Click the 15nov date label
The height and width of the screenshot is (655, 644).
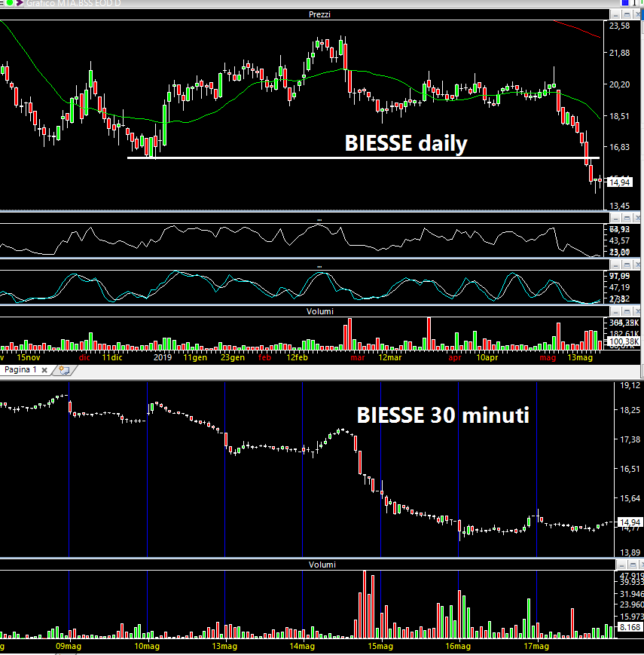click(29, 357)
